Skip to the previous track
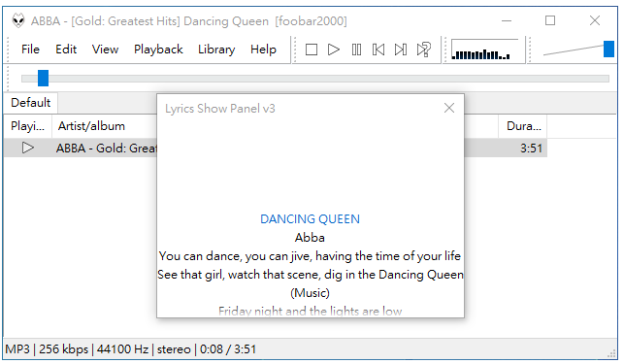 click(378, 50)
